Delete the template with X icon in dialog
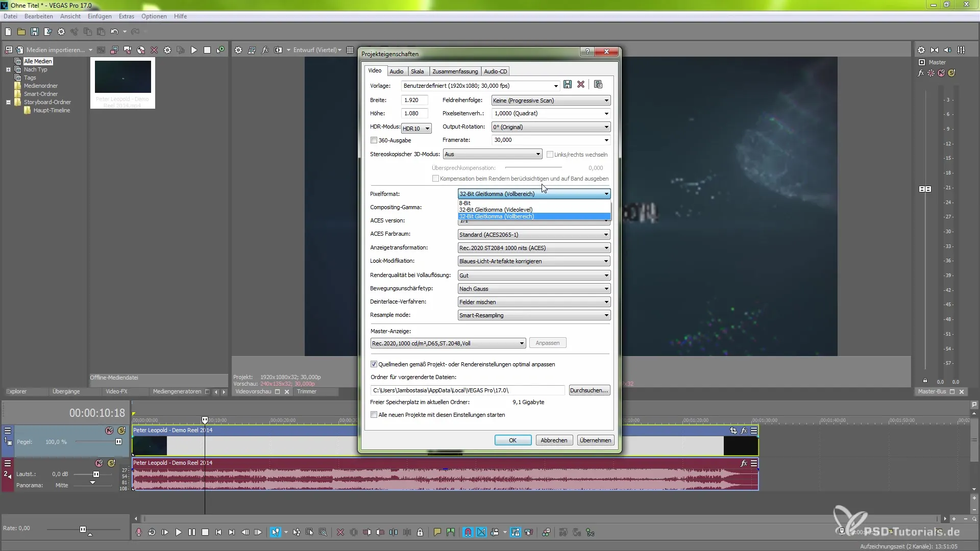980x551 pixels. pyautogui.click(x=581, y=85)
